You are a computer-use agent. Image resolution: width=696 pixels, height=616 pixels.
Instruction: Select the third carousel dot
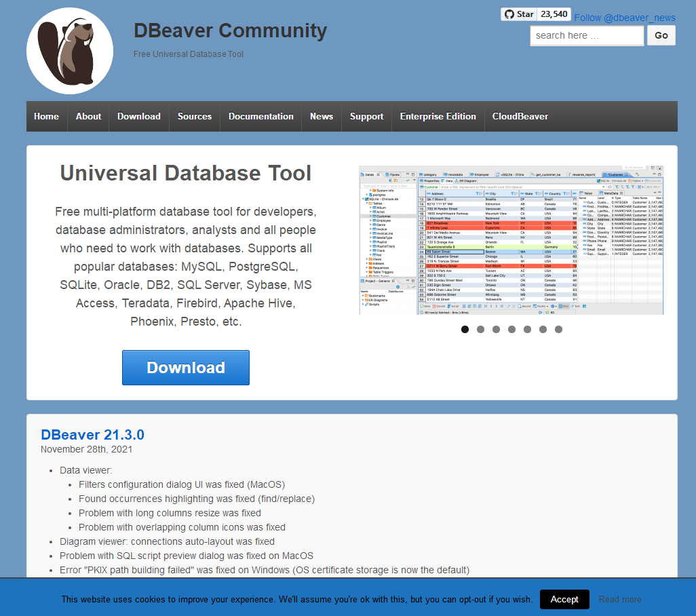point(497,329)
